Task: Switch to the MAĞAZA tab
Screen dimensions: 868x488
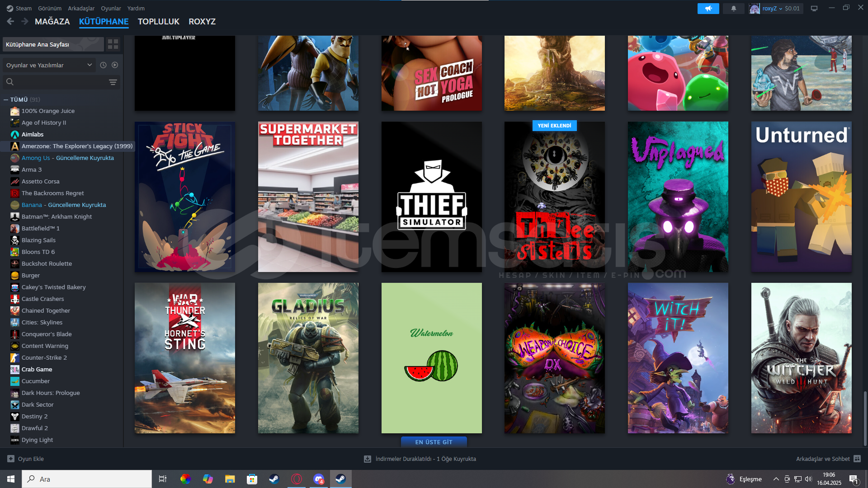Action: [52, 21]
